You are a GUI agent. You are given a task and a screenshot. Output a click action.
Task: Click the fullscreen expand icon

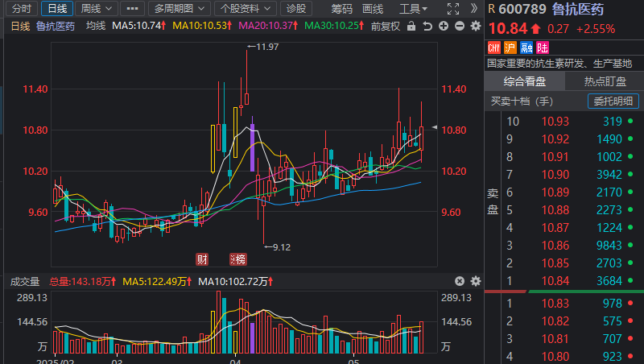point(453,9)
